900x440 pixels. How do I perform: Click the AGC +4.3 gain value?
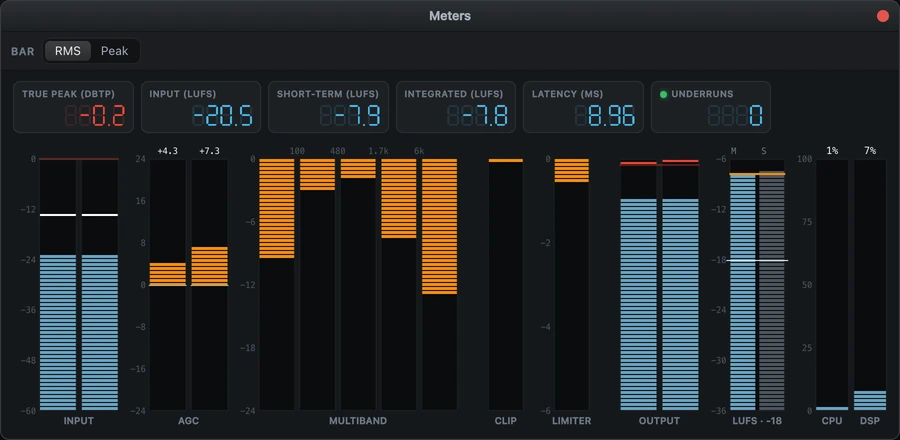click(168, 151)
